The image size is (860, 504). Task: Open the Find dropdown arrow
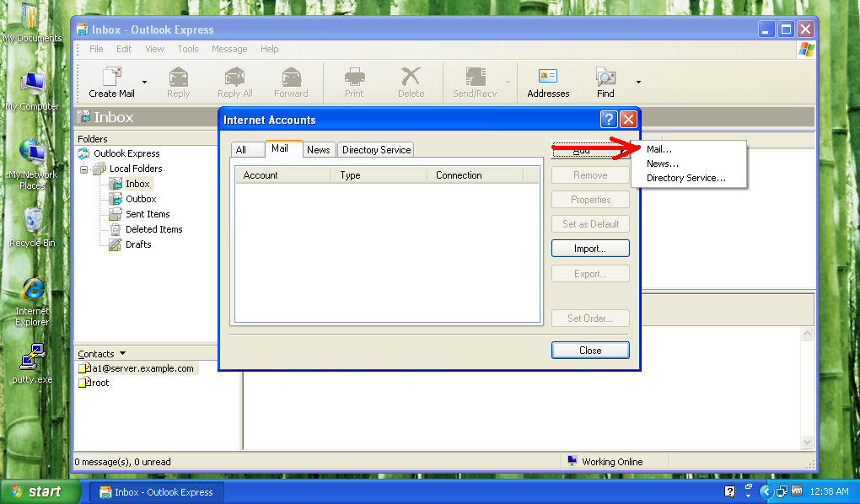pos(638,83)
